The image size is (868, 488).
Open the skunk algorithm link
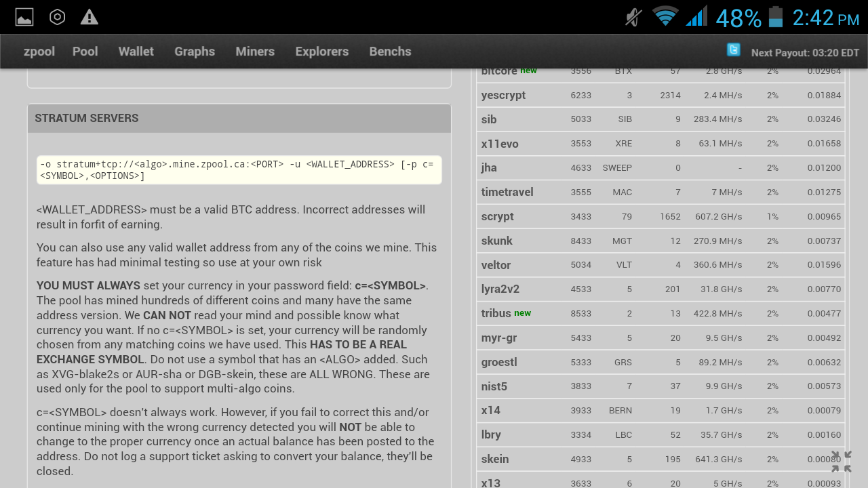pos(497,241)
